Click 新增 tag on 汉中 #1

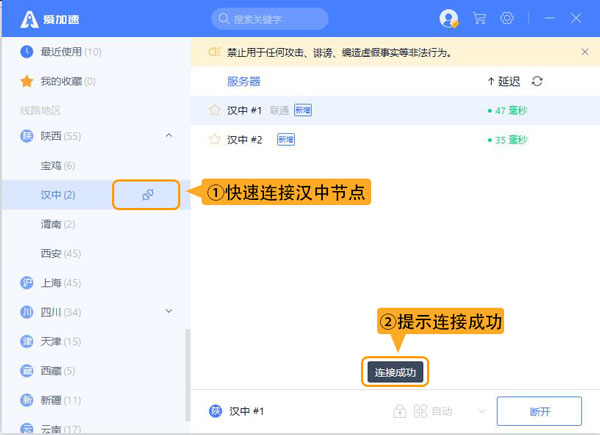(303, 110)
